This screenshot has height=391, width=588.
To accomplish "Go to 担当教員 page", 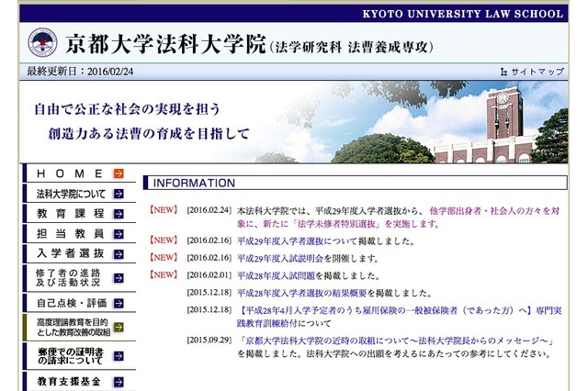I will 80,234.
